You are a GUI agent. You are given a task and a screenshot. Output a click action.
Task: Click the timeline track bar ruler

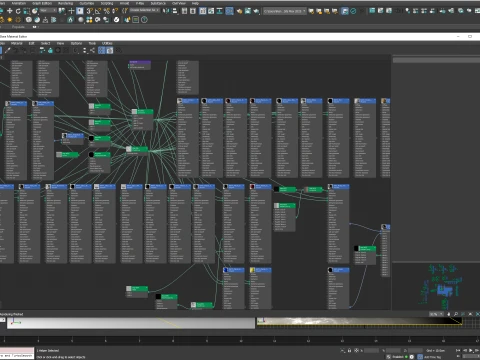click(240, 340)
